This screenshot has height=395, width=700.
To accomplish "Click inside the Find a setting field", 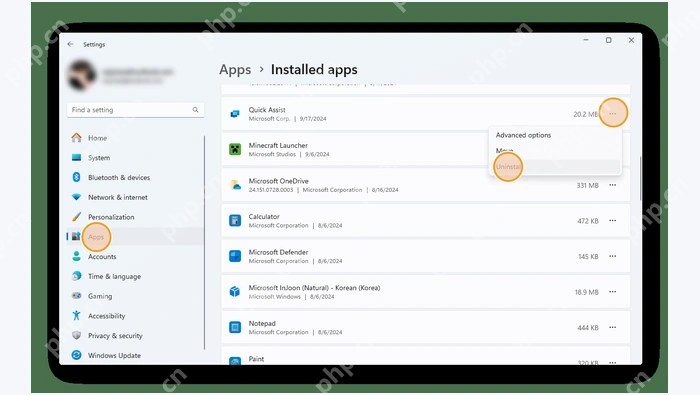I will 135,110.
